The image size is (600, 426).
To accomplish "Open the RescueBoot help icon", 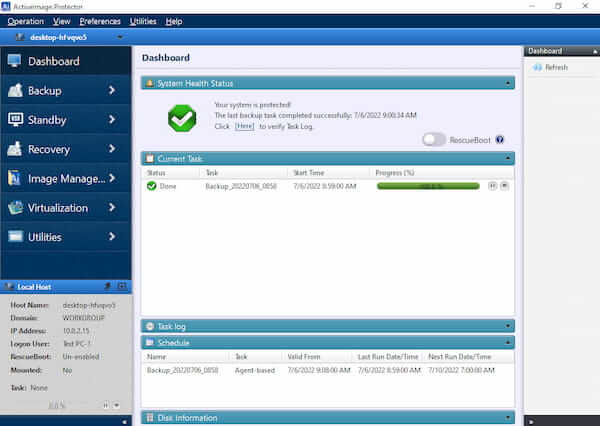I will (x=499, y=140).
